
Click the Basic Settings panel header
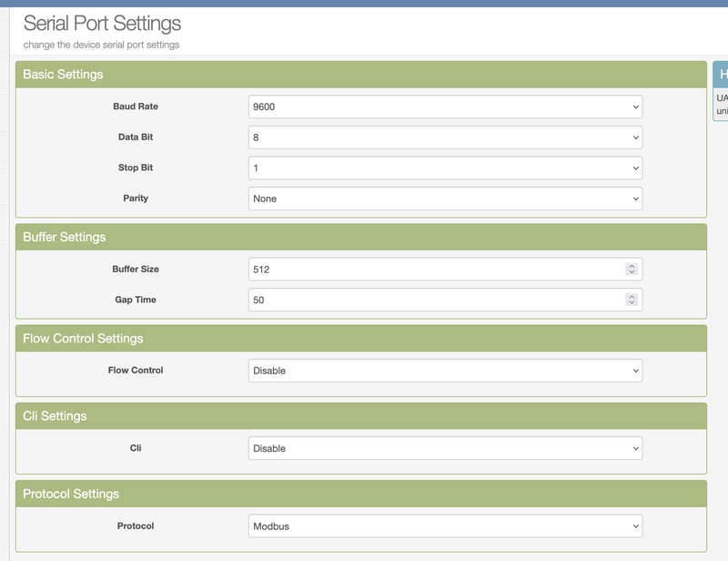(361, 75)
